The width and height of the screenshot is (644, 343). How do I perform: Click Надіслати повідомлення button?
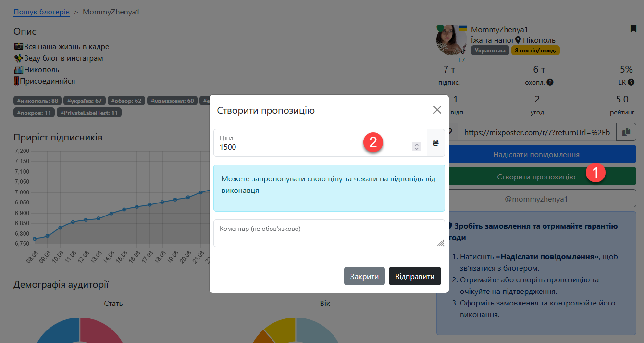point(536,155)
